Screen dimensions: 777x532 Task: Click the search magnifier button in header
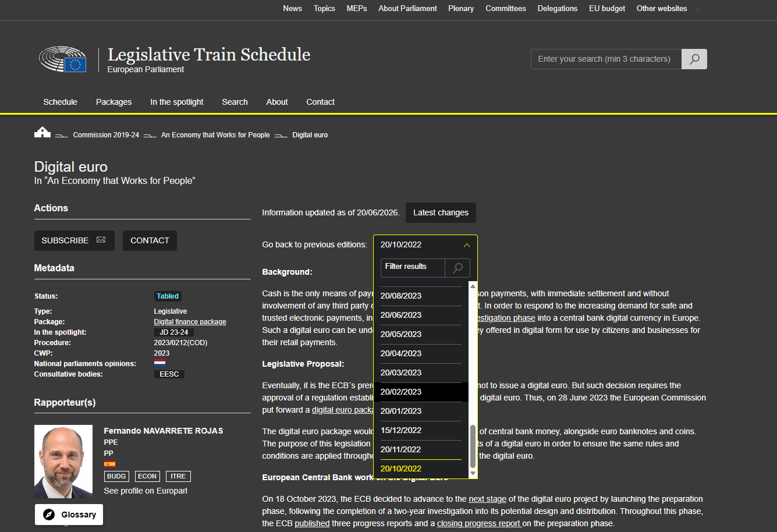click(694, 59)
